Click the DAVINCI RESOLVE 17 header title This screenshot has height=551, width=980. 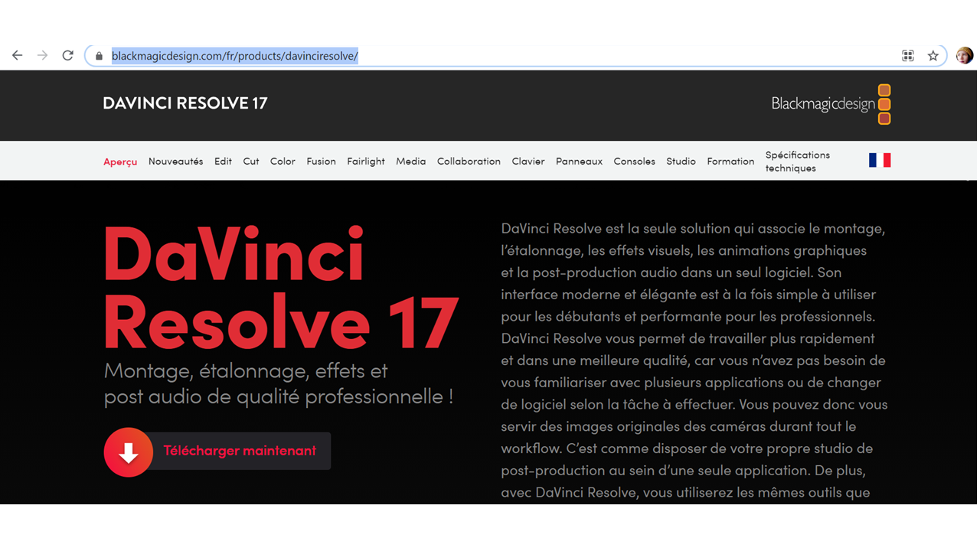185,103
